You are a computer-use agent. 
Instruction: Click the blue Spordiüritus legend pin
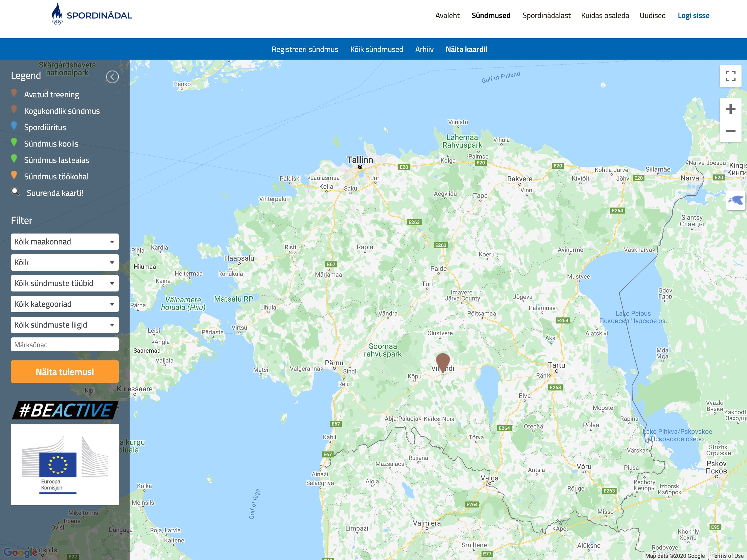[14, 126]
